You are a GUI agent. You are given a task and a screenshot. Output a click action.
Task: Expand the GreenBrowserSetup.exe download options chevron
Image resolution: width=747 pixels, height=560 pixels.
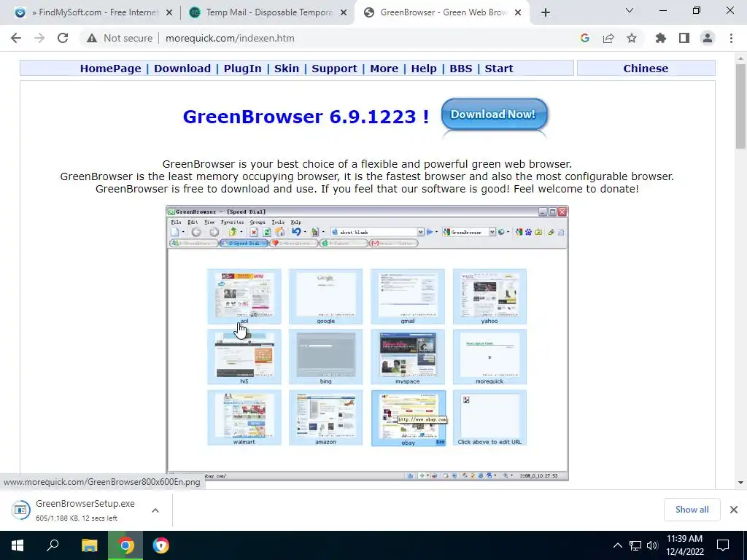[155, 510]
